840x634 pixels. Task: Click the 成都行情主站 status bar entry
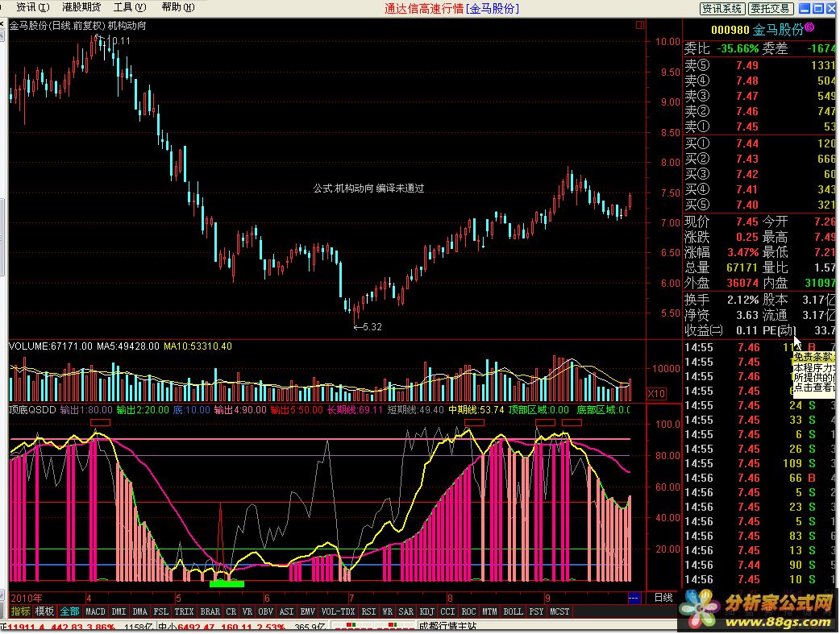447,627
